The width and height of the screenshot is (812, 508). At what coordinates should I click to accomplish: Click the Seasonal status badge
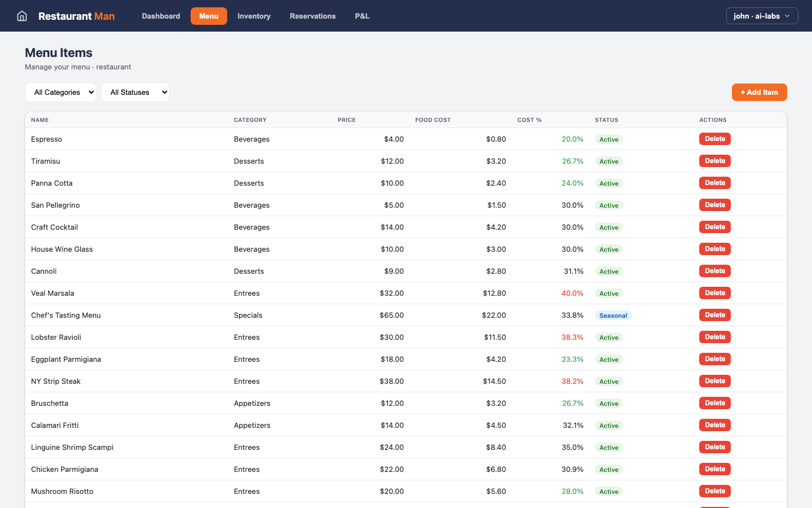click(613, 315)
